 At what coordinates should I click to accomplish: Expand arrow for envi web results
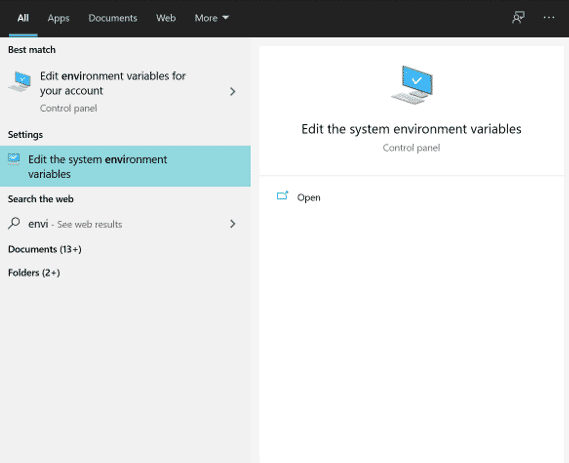233,224
